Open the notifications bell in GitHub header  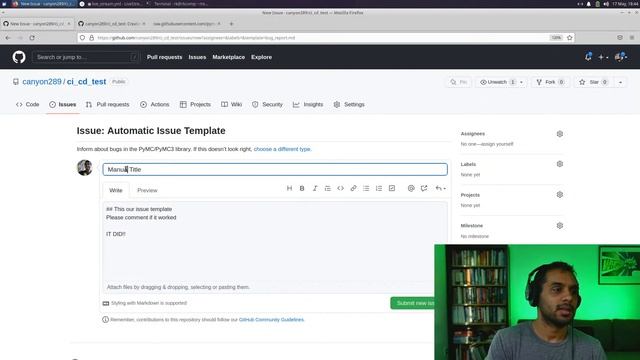(x=588, y=57)
